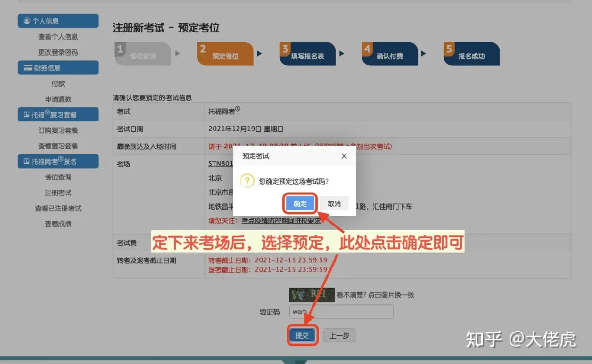
Task: Open 更改登录密码 in sidebar
Action: point(58,52)
